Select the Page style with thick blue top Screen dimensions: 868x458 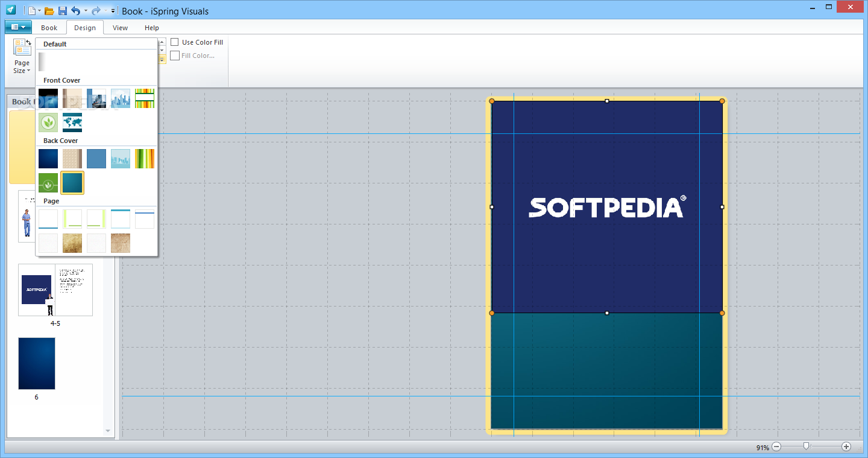tap(121, 219)
